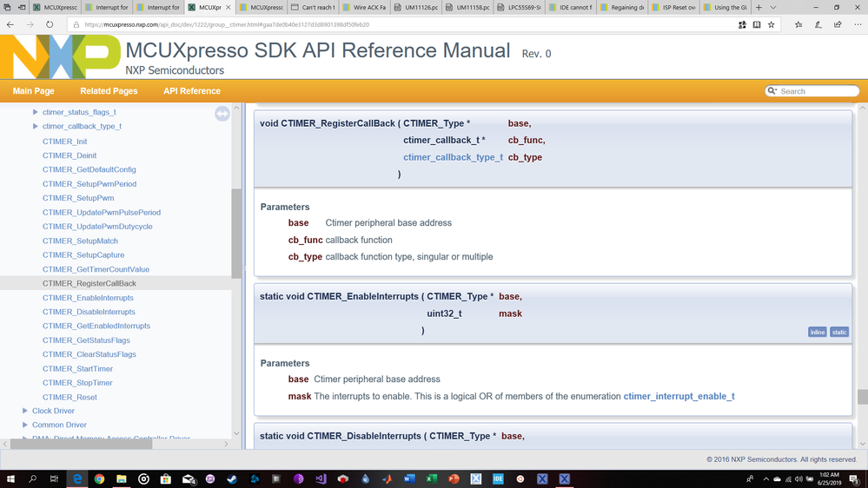Viewport: 868px width, 488px height.
Task: Expand the Clock Driver tree node
Action: [25, 411]
